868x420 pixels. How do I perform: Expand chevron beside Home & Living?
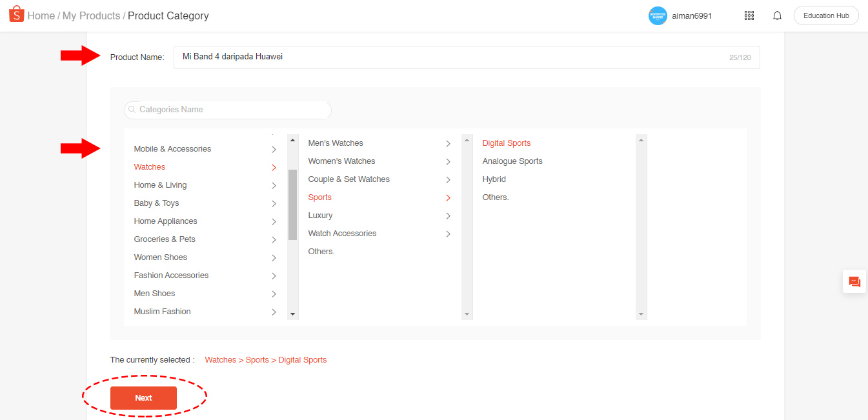click(x=274, y=186)
